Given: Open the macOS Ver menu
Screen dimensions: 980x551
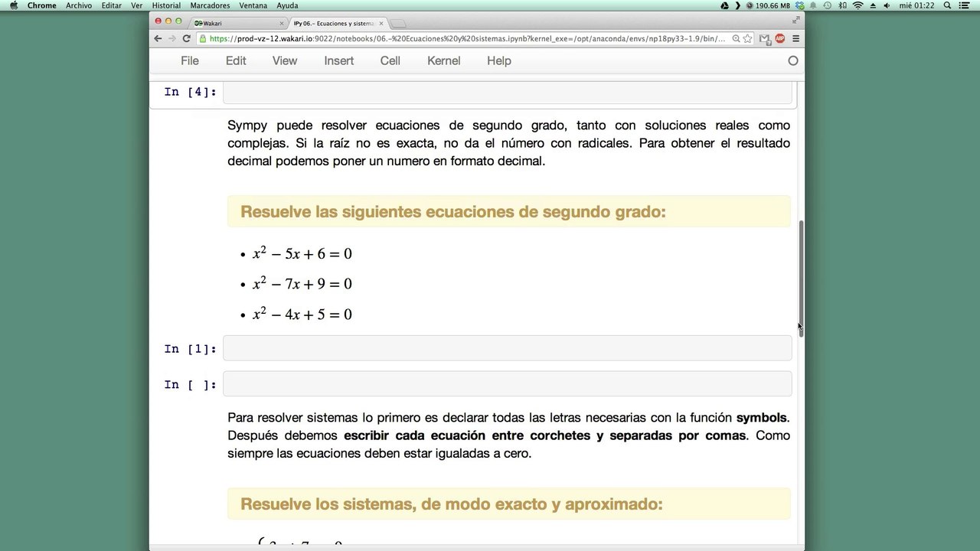Looking at the screenshot, I should coord(137,5).
